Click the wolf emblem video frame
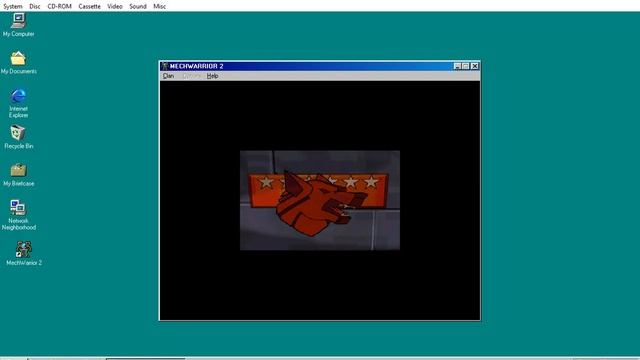The width and height of the screenshot is (640, 360). pos(320,200)
